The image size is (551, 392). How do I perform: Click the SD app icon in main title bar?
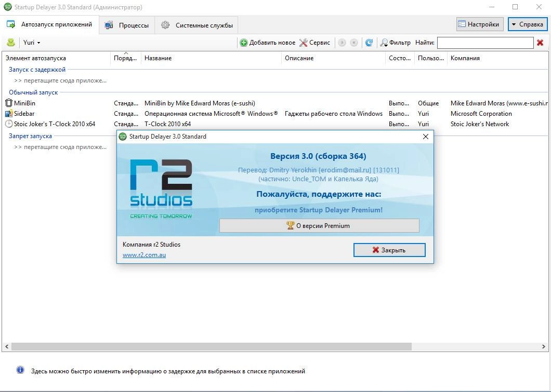[8, 7]
